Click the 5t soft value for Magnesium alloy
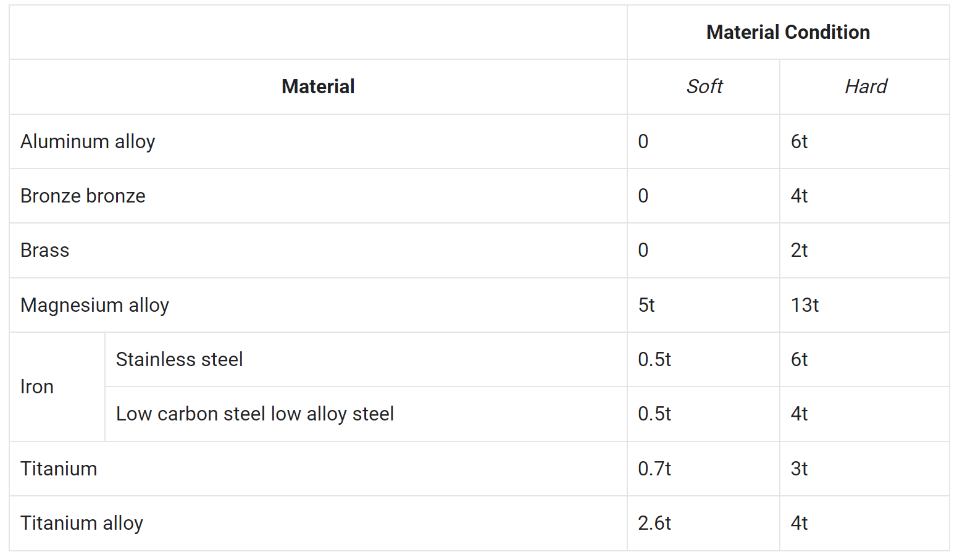Image resolution: width=957 pixels, height=560 pixels. pyautogui.click(x=646, y=305)
